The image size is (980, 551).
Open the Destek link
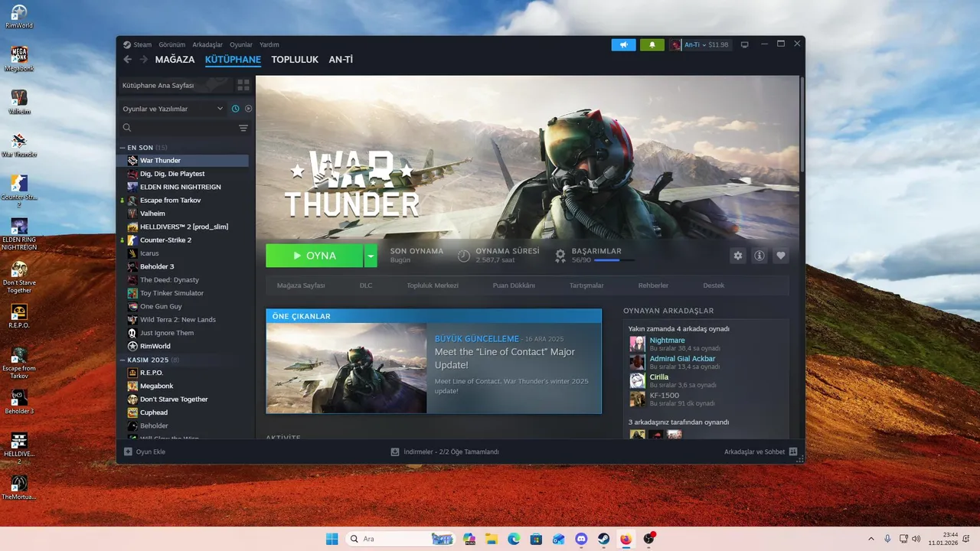point(714,285)
